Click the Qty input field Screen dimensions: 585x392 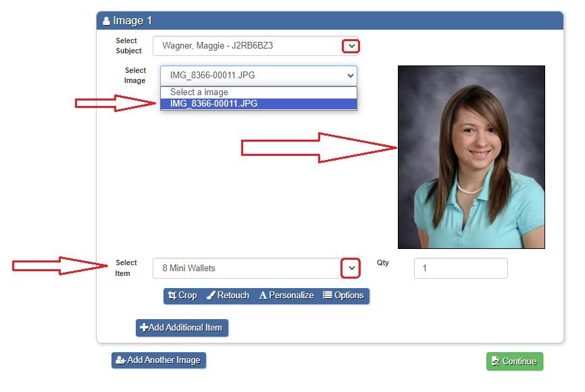tap(460, 268)
